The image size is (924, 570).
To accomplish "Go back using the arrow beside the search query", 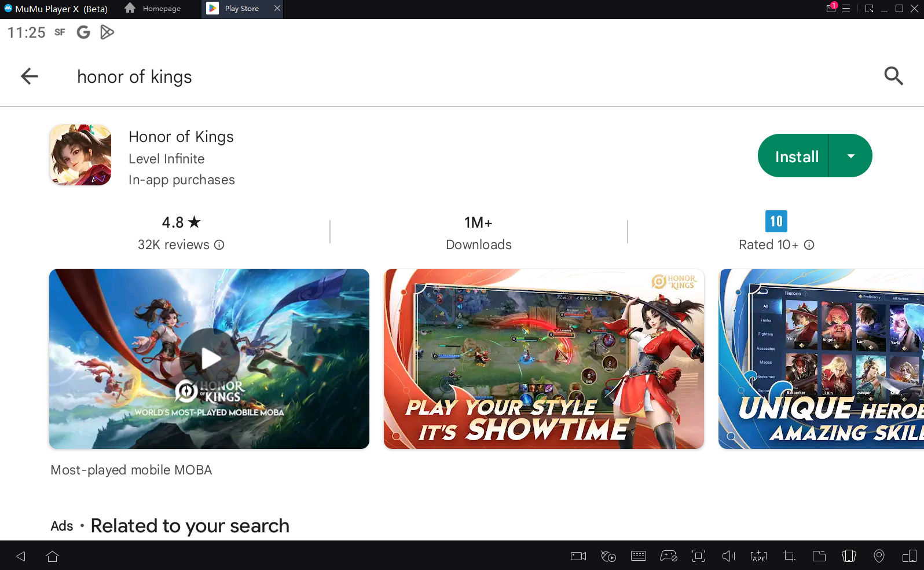I will point(30,76).
